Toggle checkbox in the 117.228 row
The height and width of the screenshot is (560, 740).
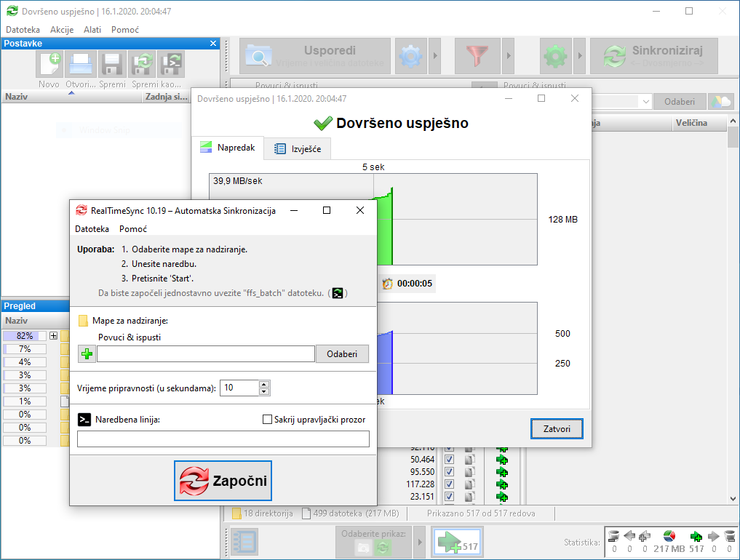(449, 484)
